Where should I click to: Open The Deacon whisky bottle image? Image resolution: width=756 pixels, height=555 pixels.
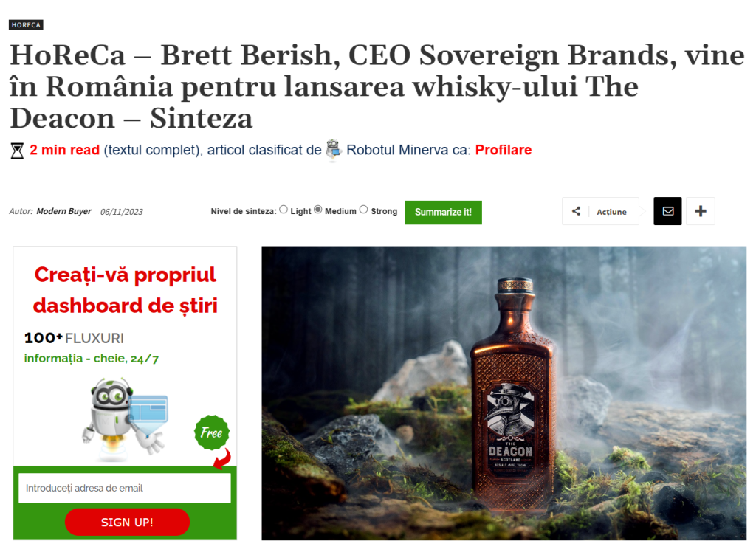[504, 393]
